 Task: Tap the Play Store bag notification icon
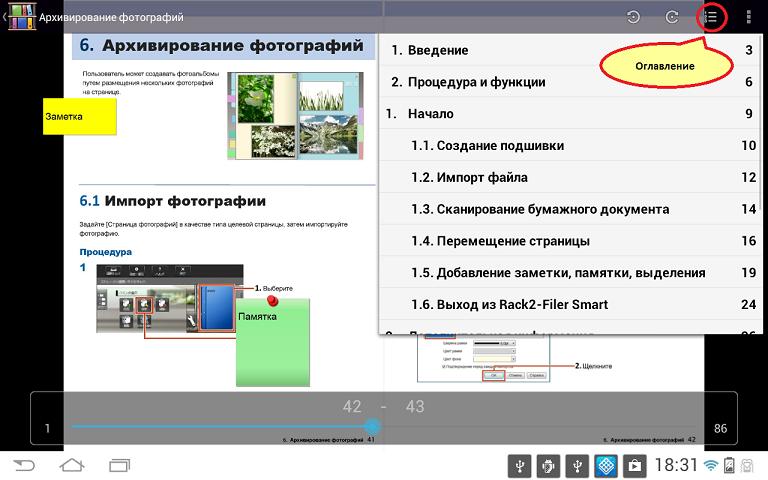tap(635, 466)
